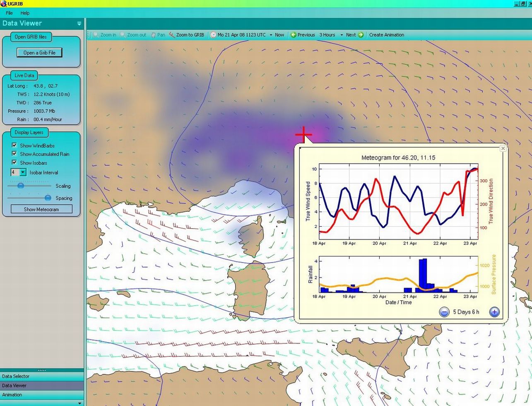Click the green Next arrow icon
The height and width of the screenshot is (406, 532).
(361, 35)
